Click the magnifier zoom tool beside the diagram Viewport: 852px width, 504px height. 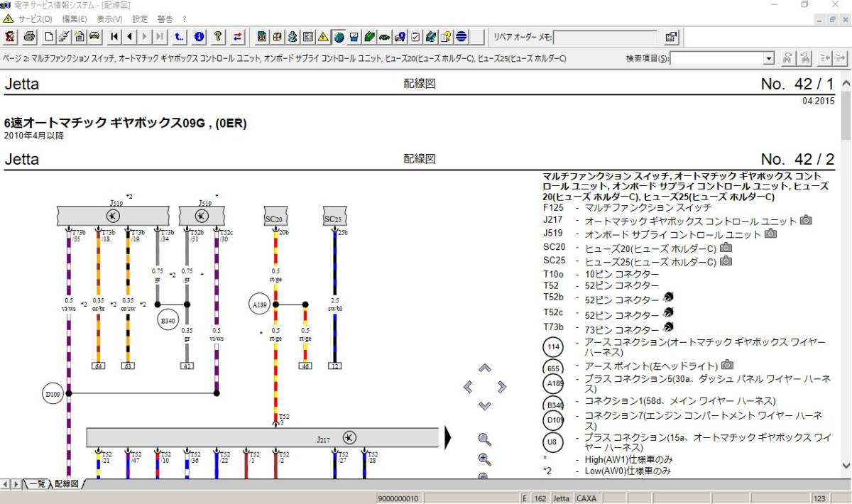point(484,439)
